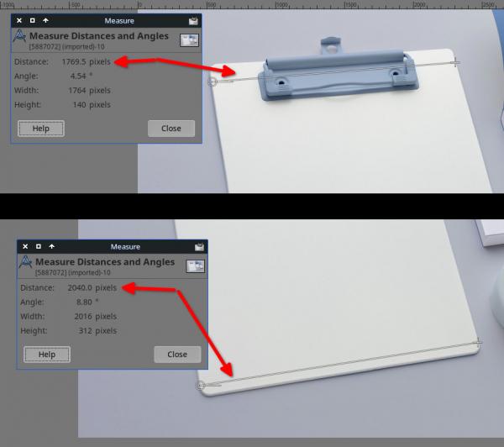Maximize the Measure window showing angle 4.54°
This screenshot has width=504, height=447.
point(33,20)
